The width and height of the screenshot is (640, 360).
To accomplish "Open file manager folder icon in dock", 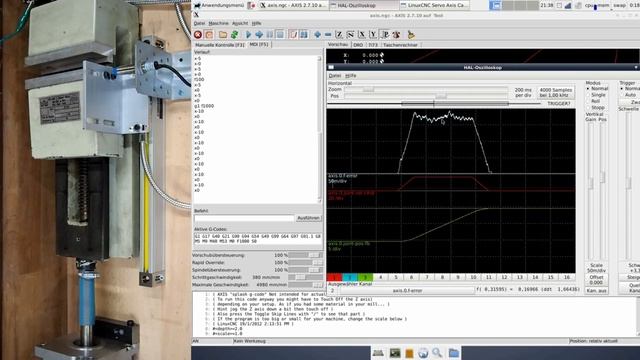I will coord(453,353).
